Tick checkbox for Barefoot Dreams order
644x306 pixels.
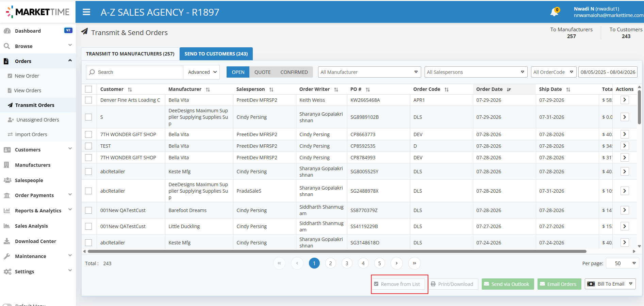tap(88, 210)
